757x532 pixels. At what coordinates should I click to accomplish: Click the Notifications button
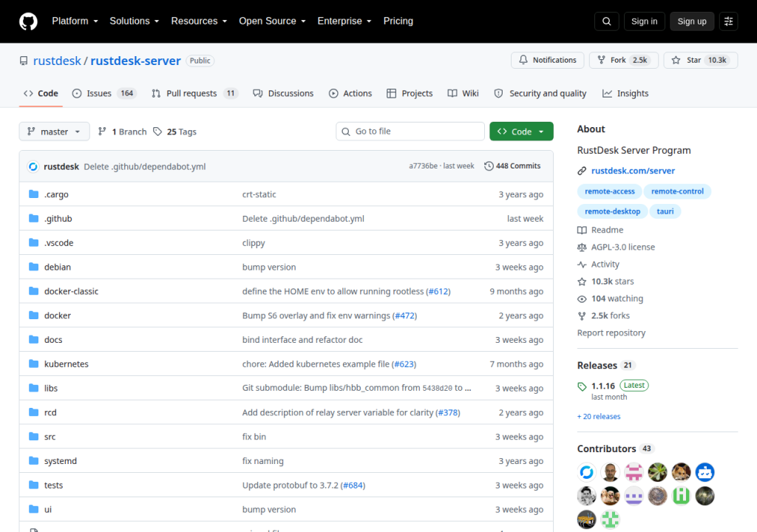548,60
